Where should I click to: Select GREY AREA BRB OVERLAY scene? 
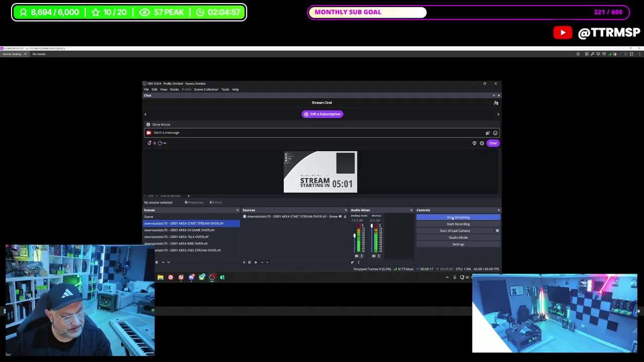tap(191, 243)
